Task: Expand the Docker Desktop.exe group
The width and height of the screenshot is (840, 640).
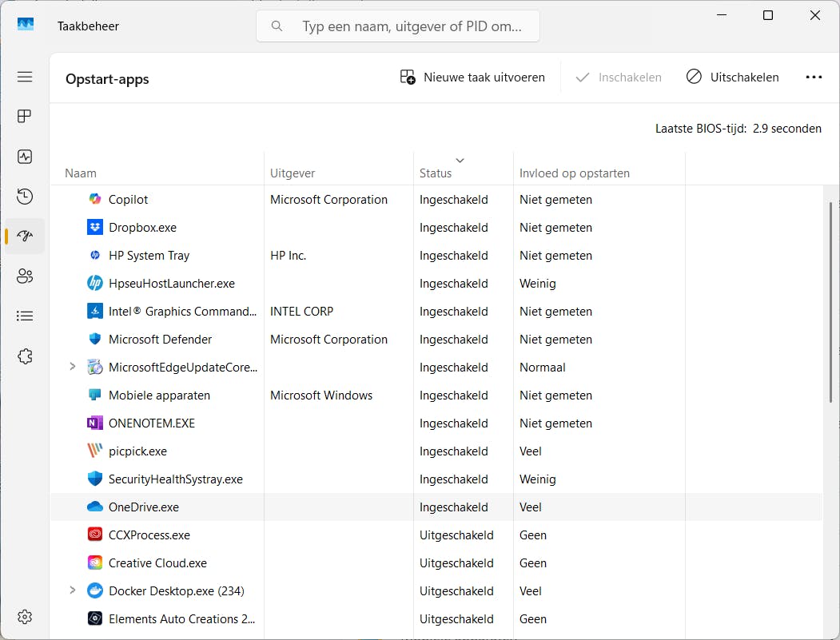Action: [x=73, y=590]
